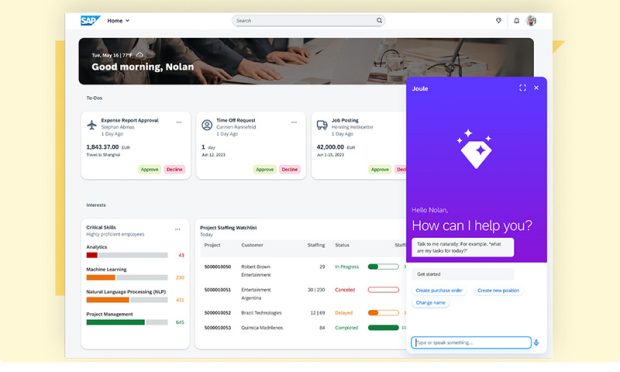This screenshot has height=372, width=620.
Task: Click the Joule message input field
Action: (471, 342)
